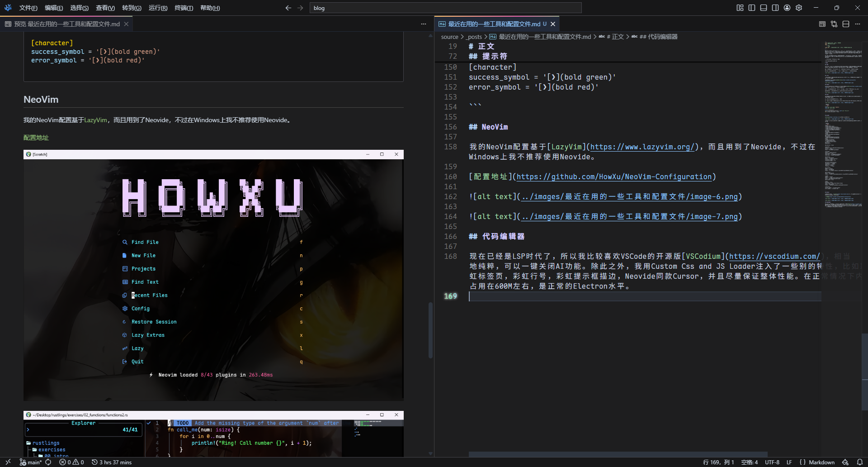Click 行 169, 列 1 cursor position
This screenshot has height=467, width=868.
click(x=718, y=462)
